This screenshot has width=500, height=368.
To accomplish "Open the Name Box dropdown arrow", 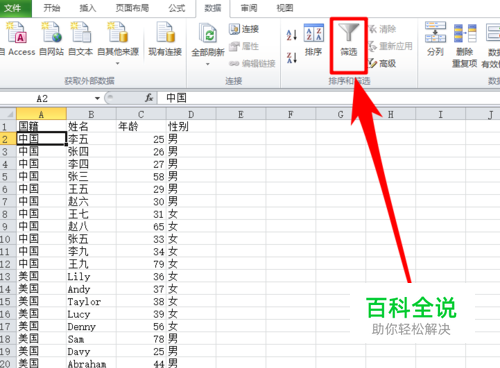I will pyautogui.click(x=97, y=98).
